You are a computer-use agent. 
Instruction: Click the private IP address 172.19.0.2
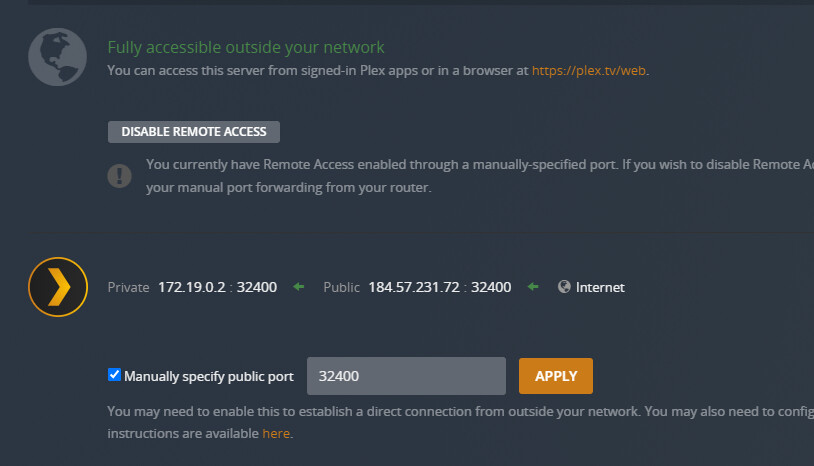click(191, 288)
